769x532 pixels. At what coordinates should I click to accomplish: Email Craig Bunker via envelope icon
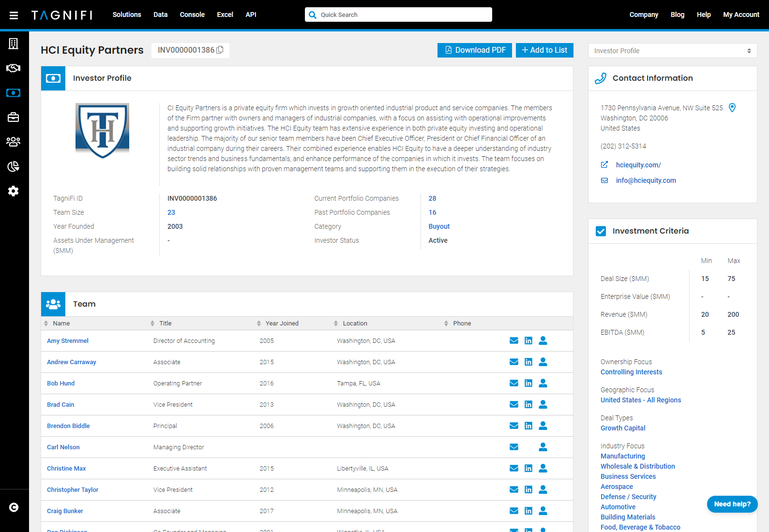pyautogui.click(x=514, y=511)
